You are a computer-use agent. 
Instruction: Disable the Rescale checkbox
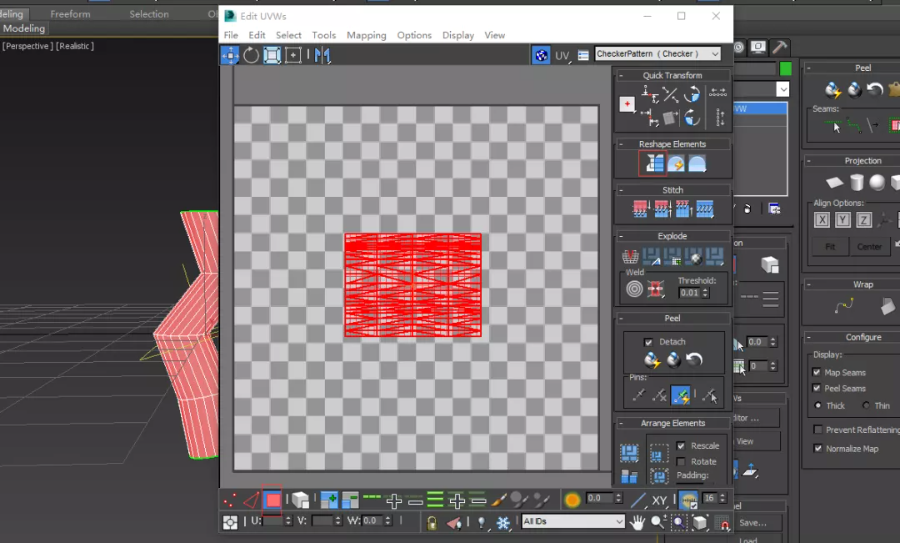pyautogui.click(x=681, y=446)
